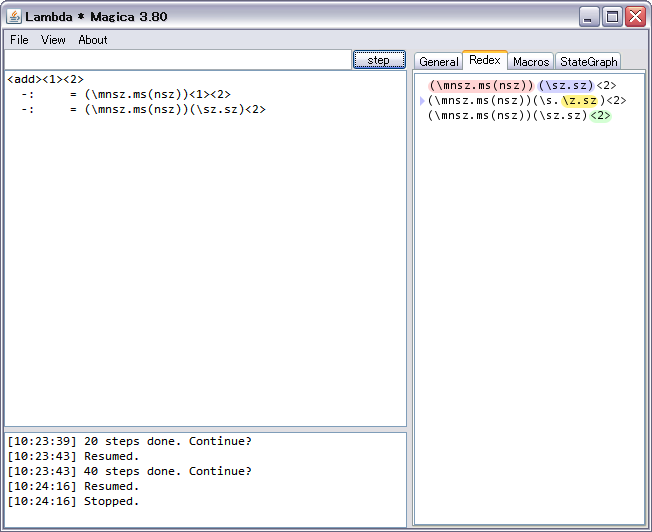This screenshot has width=652, height=532.
Task: Switch to the General tab
Action: tap(438, 61)
